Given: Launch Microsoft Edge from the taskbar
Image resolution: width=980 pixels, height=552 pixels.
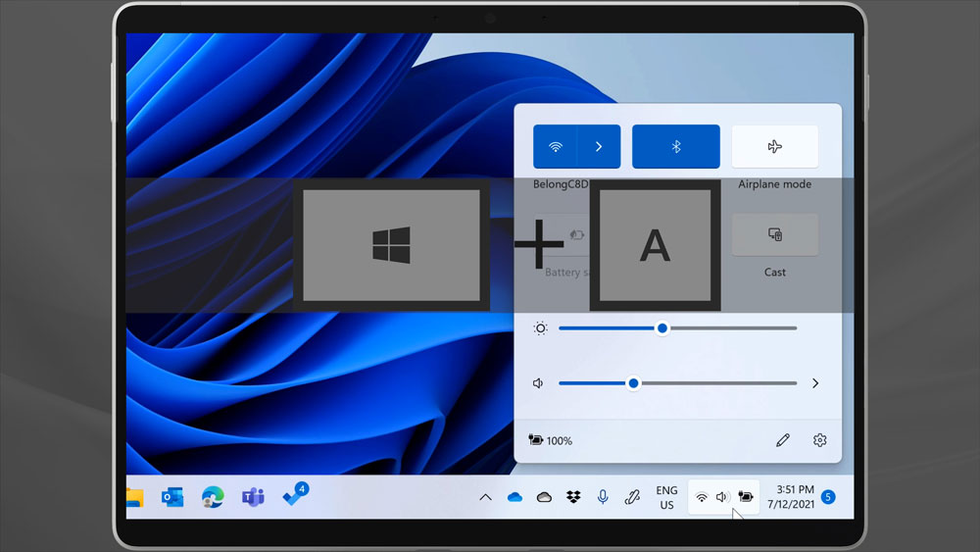Looking at the screenshot, I should pyautogui.click(x=213, y=497).
